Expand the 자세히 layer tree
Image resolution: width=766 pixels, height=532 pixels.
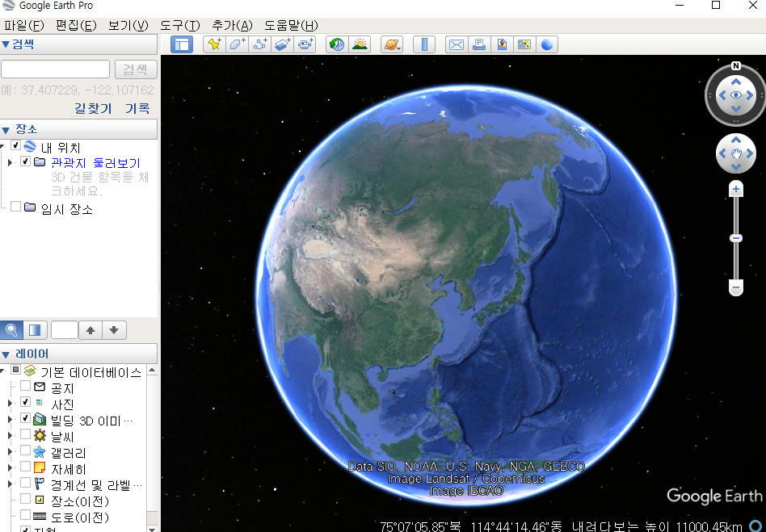point(10,468)
